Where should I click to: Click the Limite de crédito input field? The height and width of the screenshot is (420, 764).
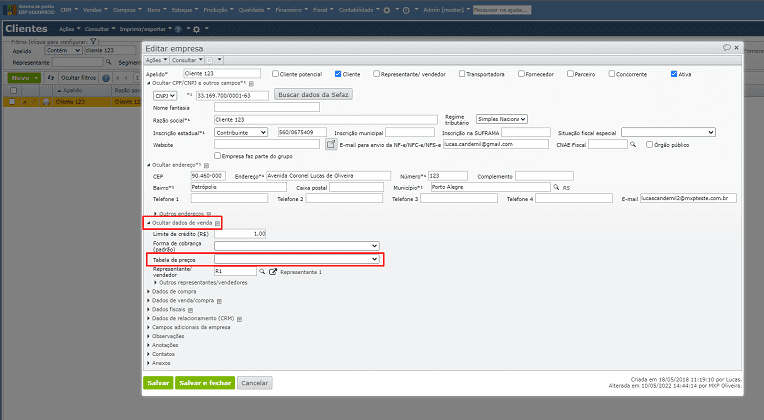coord(240,234)
